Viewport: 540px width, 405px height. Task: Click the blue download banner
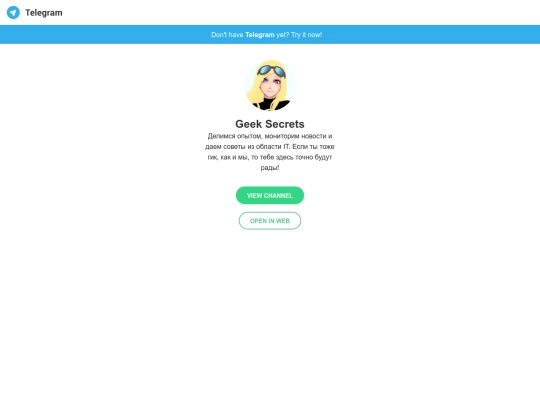coord(270,34)
